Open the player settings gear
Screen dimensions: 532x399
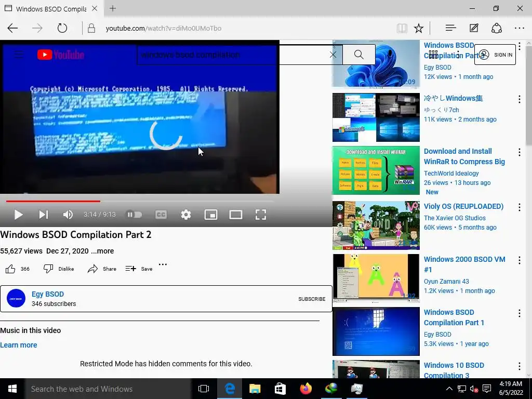coord(186,215)
